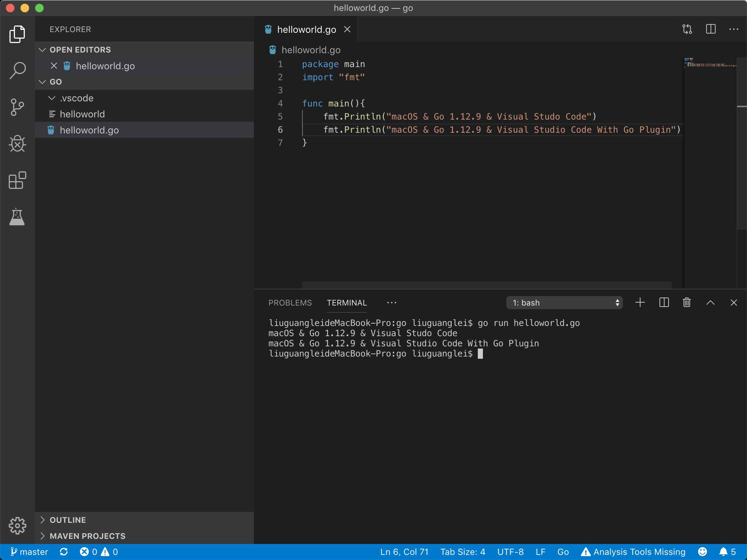Click the Explorer icon in activity bar
The image size is (747, 560).
pos(16,34)
